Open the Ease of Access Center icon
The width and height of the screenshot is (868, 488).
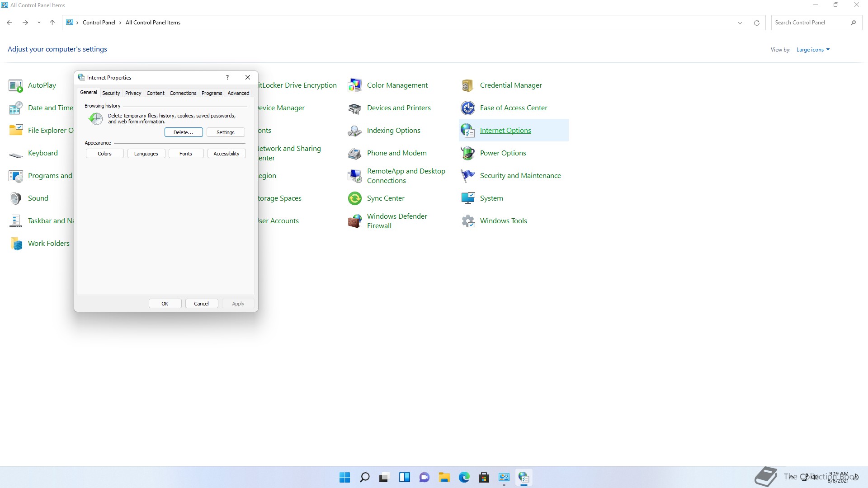[x=468, y=108]
